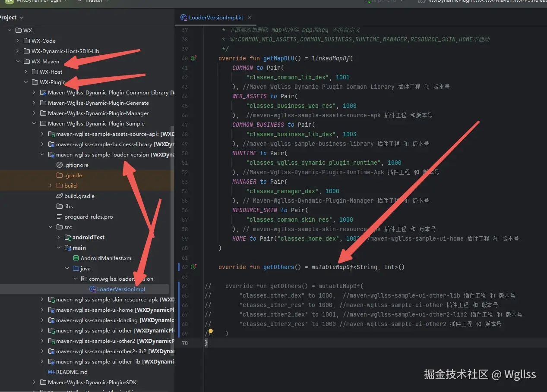The height and width of the screenshot is (392, 547).
Task: Click the yellow lightbulb on line 69
Action: tap(211, 332)
